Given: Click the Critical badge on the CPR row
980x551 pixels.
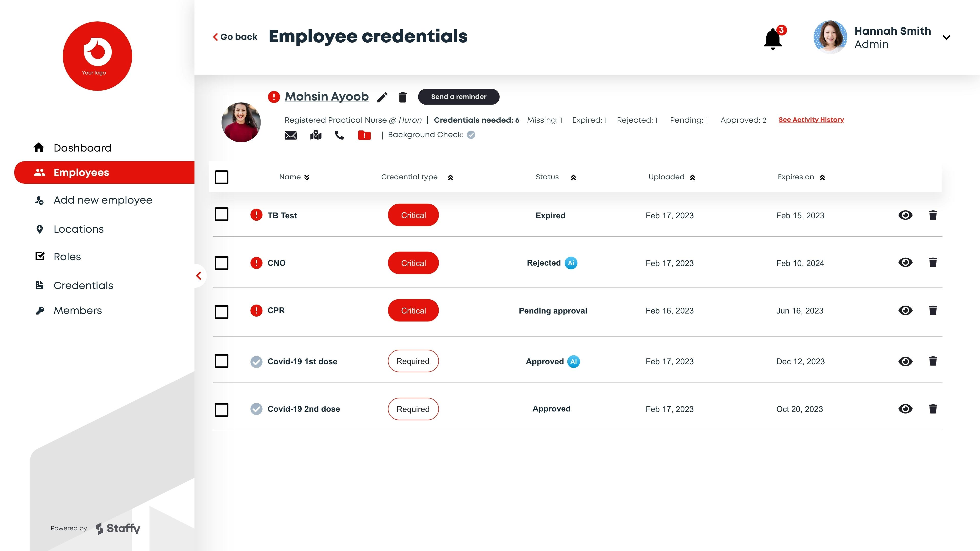Looking at the screenshot, I should (x=413, y=310).
